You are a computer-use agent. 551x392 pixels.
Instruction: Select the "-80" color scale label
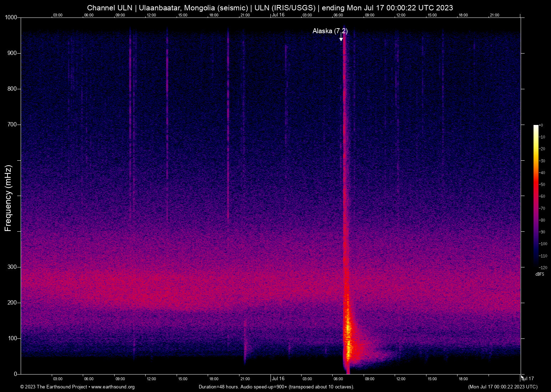pyautogui.click(x=542, y=220)
